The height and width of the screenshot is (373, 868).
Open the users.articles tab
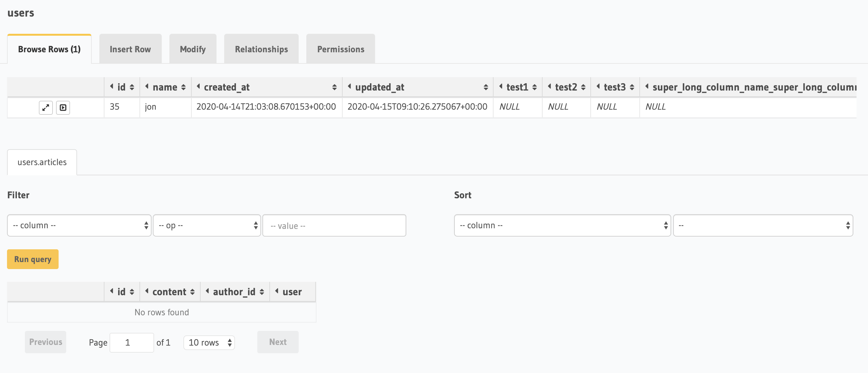[x=42, y=162]
